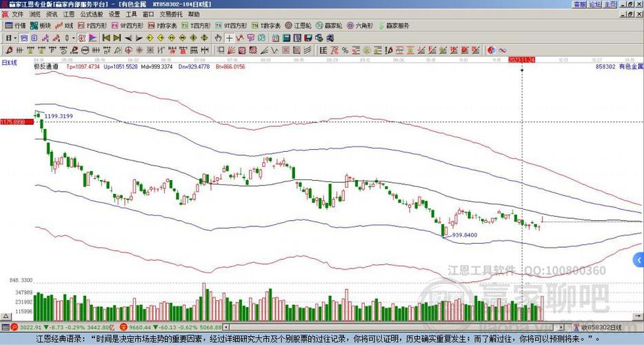Click the up triangle button above status bar
The height and width of the screenshot is (345, 644).
tap(6, 317)
